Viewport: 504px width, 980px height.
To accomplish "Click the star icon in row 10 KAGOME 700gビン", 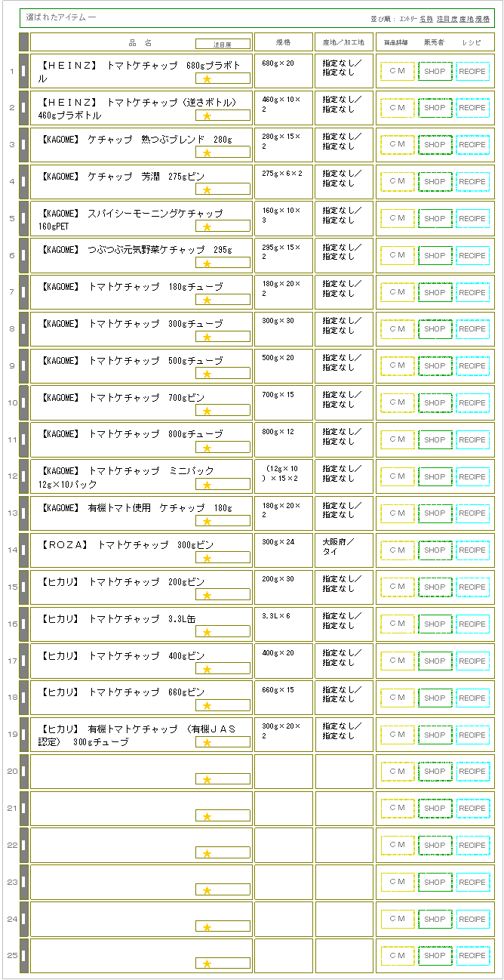I will pos(207,411).
